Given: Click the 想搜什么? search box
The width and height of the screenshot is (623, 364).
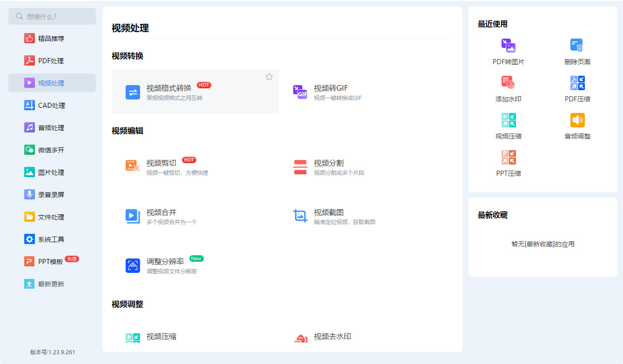Looking at the screenshot, I should point(52,16).
